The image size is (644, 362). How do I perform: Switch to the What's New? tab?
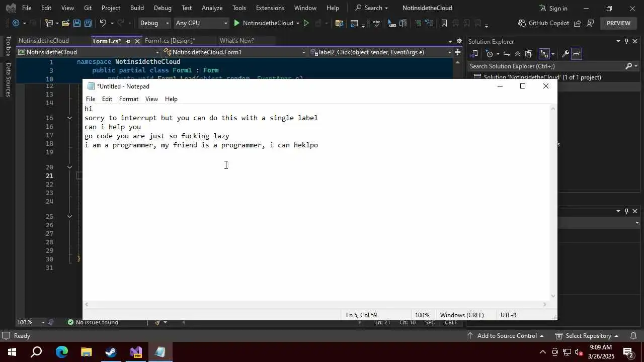(237, 41)
